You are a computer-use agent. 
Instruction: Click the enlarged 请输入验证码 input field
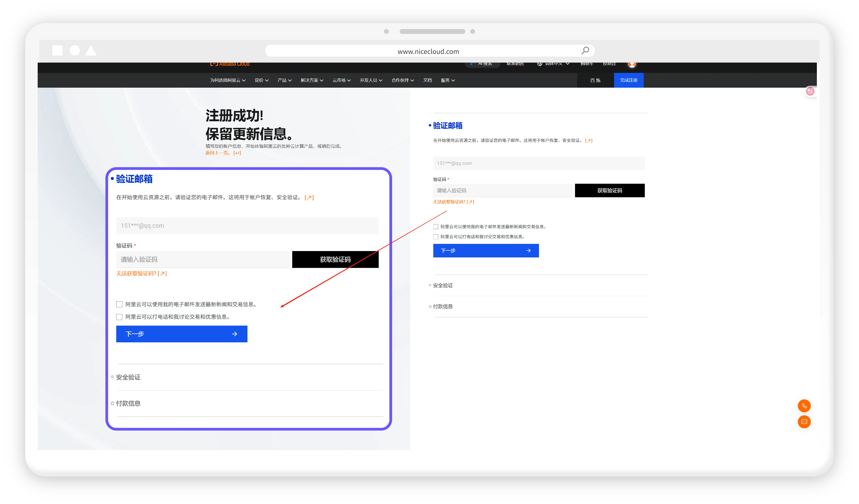(204, 260)
